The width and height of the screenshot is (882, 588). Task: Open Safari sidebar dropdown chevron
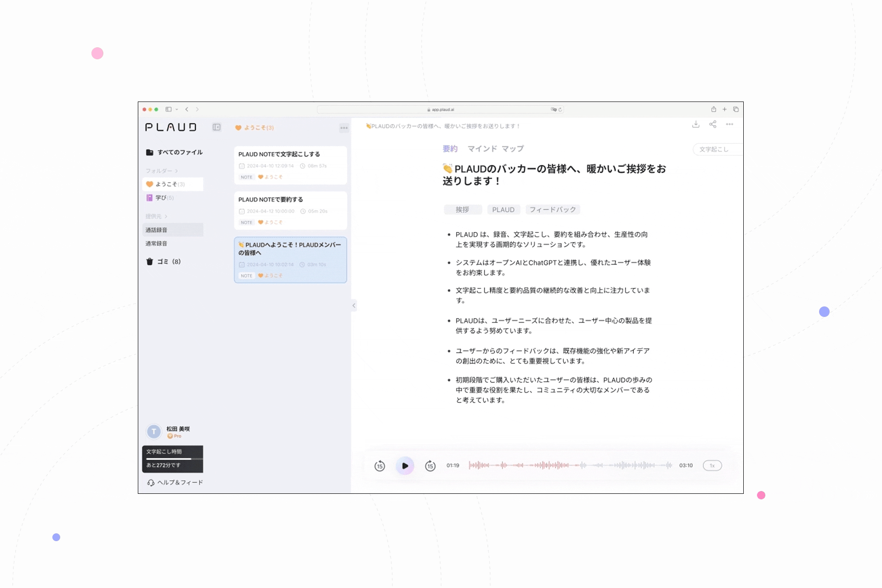(177, 109)
